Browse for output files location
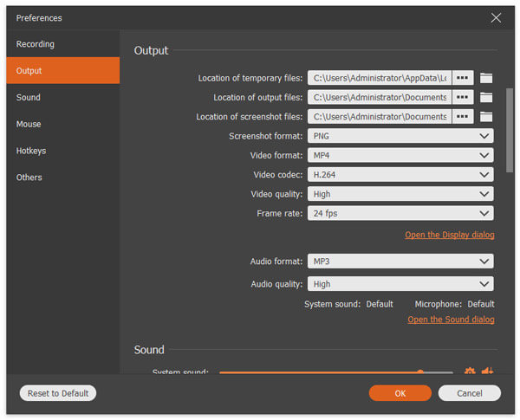The height and width of the screenshot is (420, 520). click(462, 97)
